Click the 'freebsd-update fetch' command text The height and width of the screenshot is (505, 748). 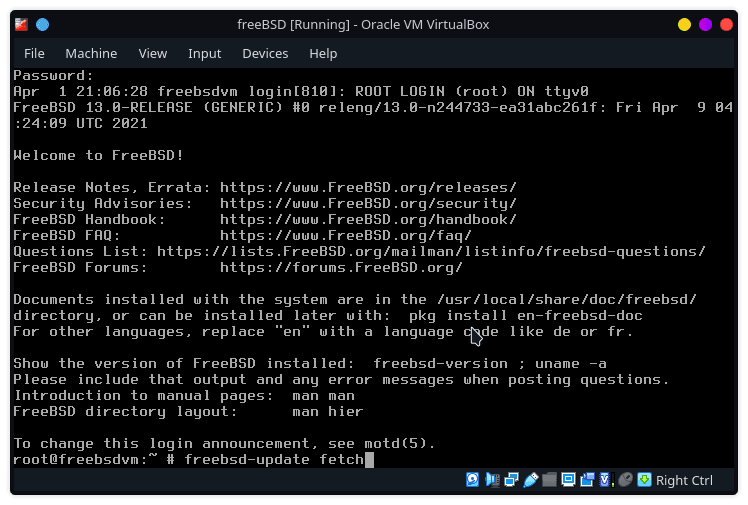[x=274, y=460]
